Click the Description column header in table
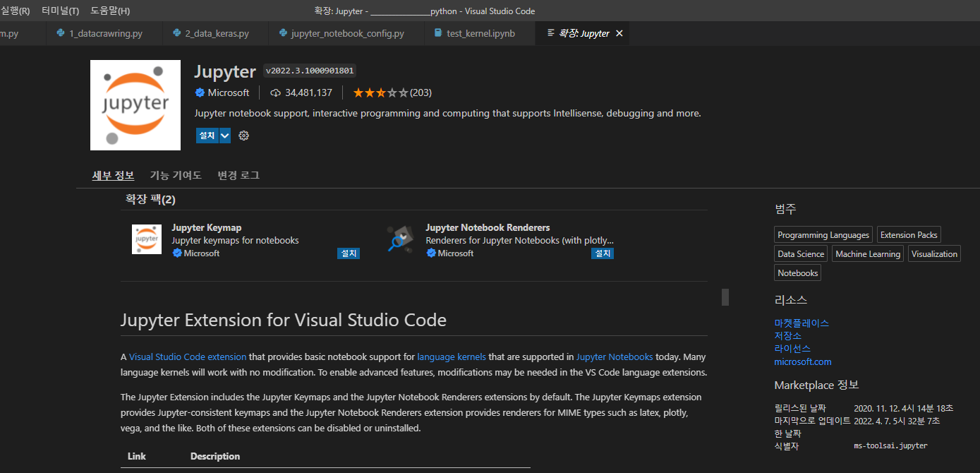The width and height of the screenshot is (980, 473). 215,456
